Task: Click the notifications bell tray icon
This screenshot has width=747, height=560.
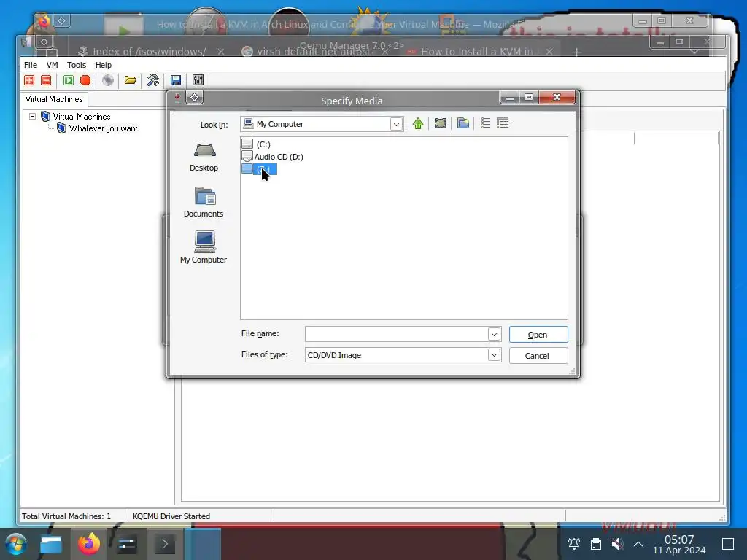Action: pos(574,544)
